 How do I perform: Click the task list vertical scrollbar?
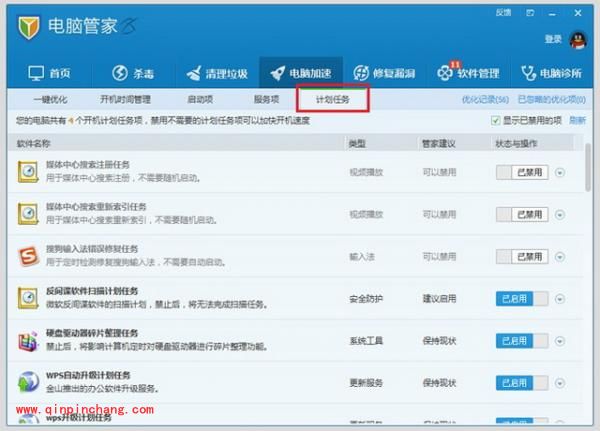pos(588,167)
